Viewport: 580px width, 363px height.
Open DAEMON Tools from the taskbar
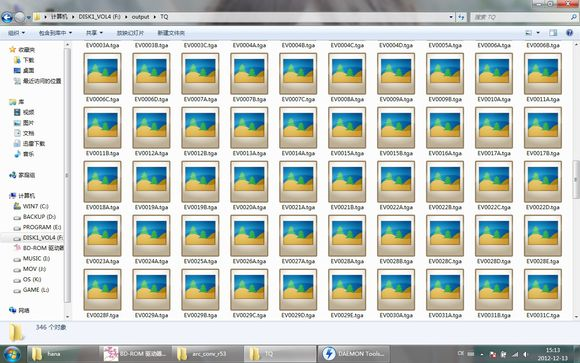tap(354, 354)
